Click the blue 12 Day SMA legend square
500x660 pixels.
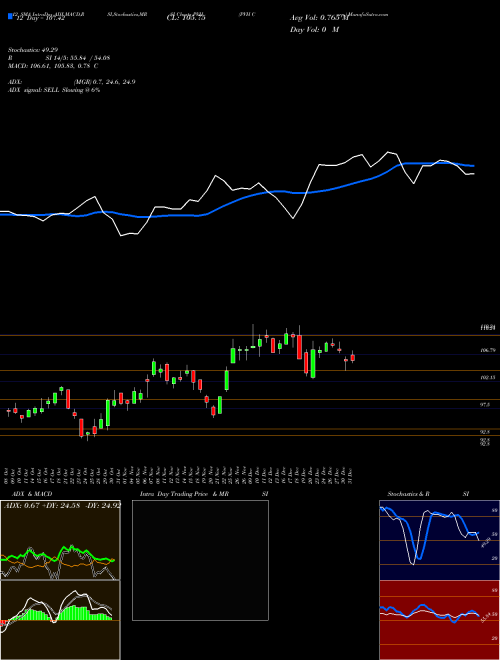(10, 16)
